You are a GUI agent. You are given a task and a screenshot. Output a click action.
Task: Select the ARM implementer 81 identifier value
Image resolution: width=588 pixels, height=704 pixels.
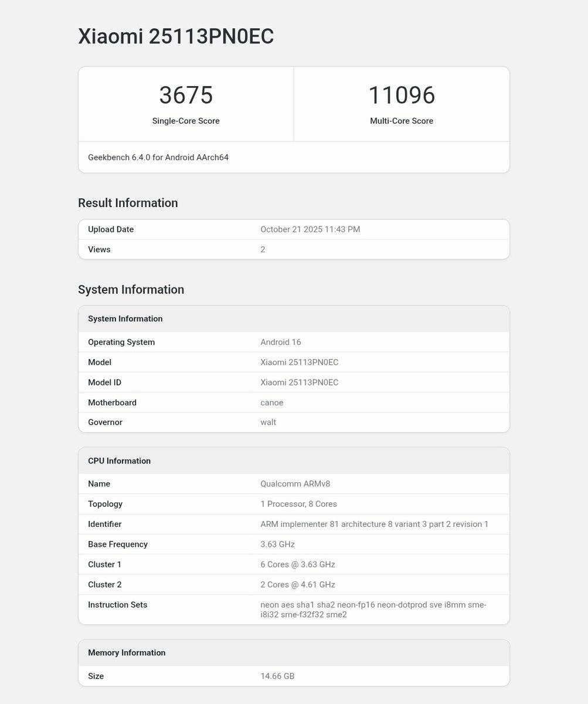(x=375, y=524)
